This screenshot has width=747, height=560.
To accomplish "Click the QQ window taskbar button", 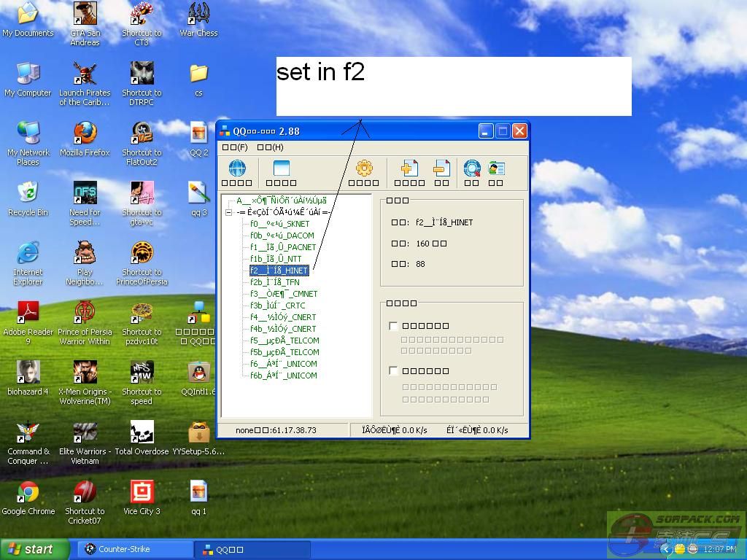I will click(253, 549).
